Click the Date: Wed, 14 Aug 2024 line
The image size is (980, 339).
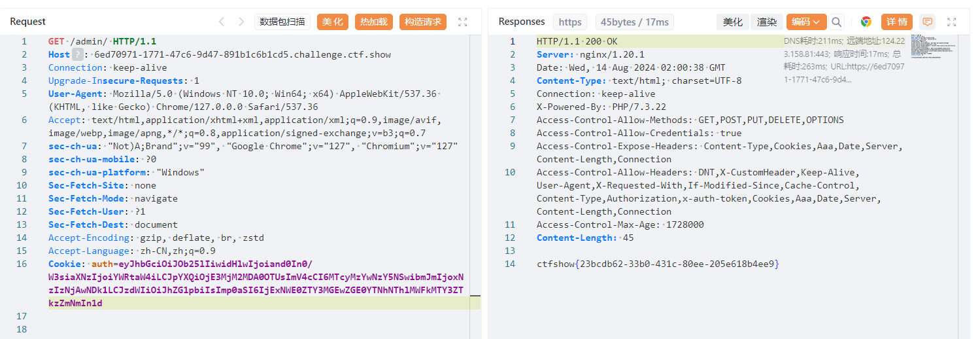tap(631, 67)
